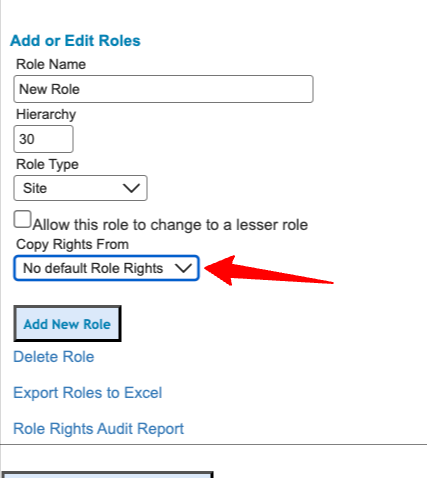
Task: Click the chevron arrow of the Site dropdown
Action: pos(131,188)
